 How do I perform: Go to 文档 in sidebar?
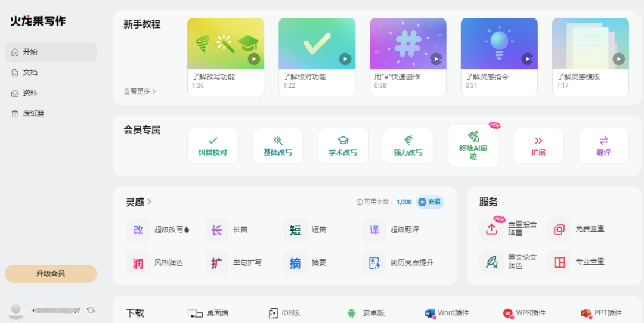[x=51, y=73]
